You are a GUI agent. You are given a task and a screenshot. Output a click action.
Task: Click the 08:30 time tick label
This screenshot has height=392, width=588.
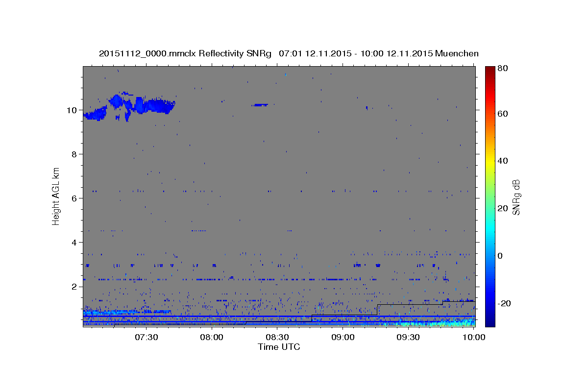(x=277, y=337)
